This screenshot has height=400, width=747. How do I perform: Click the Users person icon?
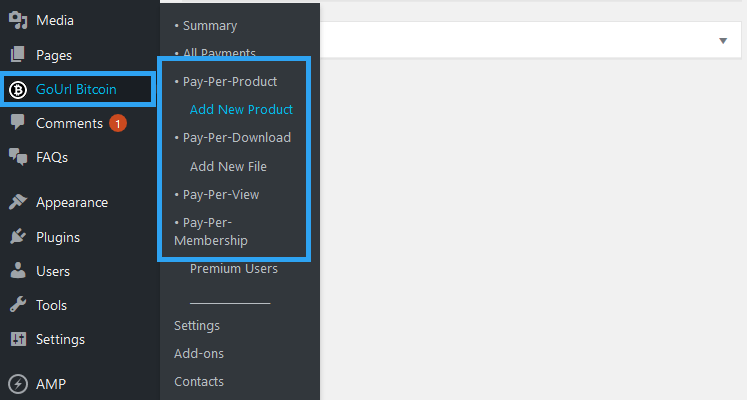18,271
